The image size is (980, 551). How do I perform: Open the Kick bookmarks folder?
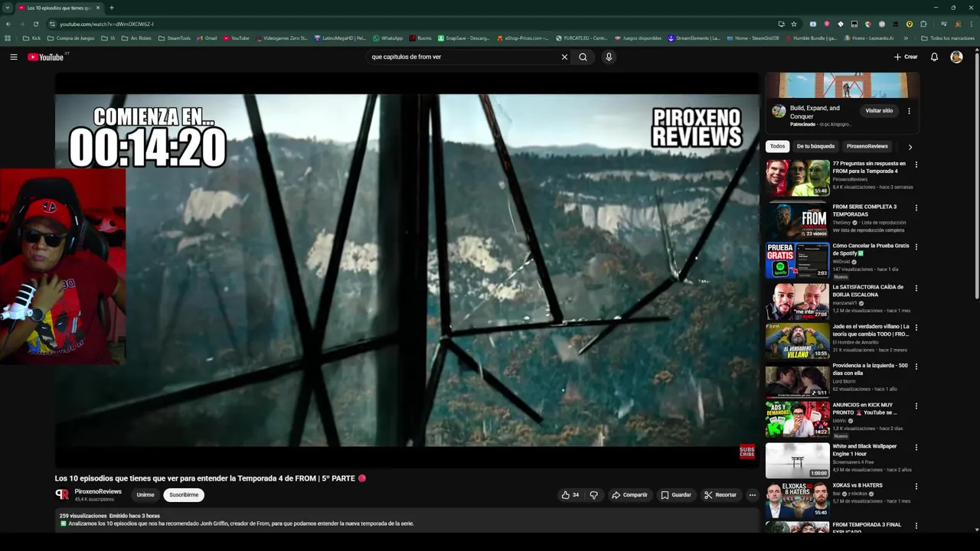pos(31,38)
